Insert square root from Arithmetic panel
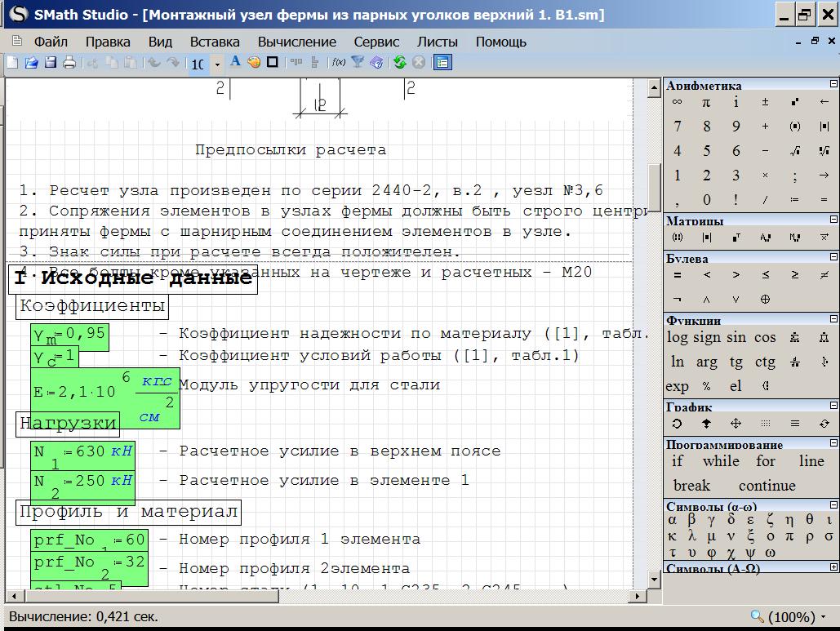Screen dimensions: 840x631 (794, 151)
